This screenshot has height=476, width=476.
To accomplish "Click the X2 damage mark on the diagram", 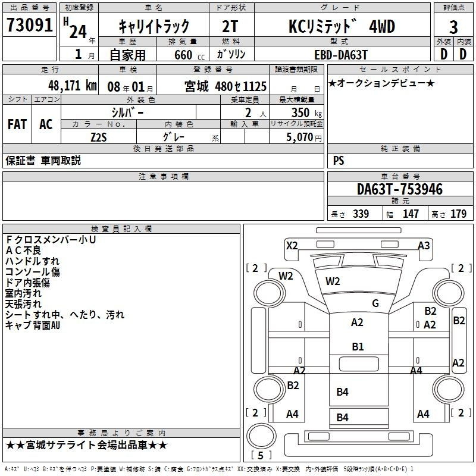I will (x=292, y=245).
